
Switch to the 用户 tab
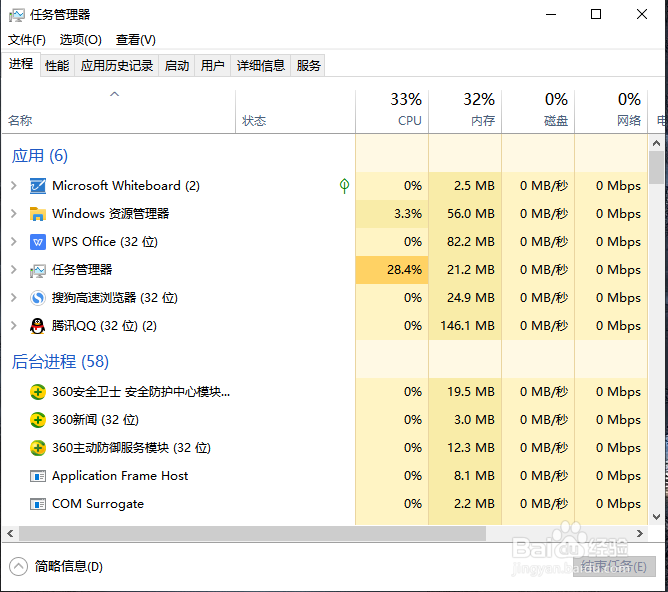coord(213,66)
